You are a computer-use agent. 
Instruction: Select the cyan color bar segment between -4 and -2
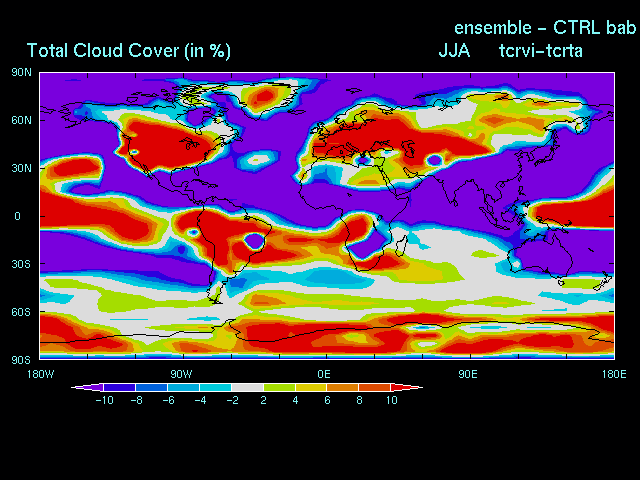(215, 387)
